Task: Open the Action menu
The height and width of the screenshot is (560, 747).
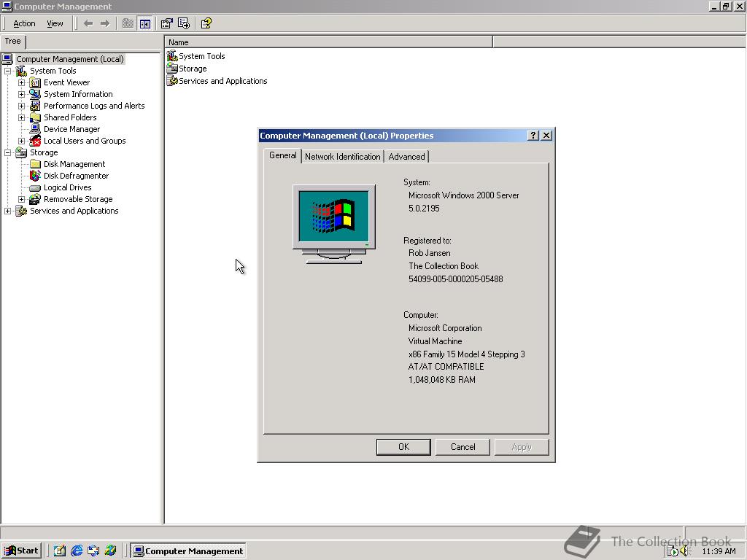Action: tap(24, 23)
